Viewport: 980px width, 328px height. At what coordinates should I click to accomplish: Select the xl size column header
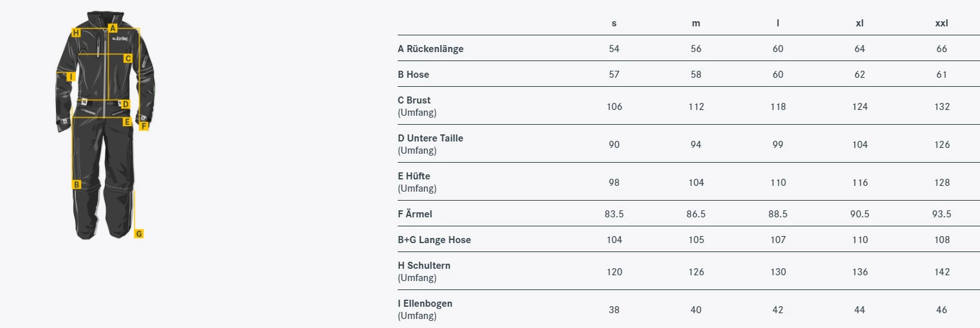[x=860, y=23]
